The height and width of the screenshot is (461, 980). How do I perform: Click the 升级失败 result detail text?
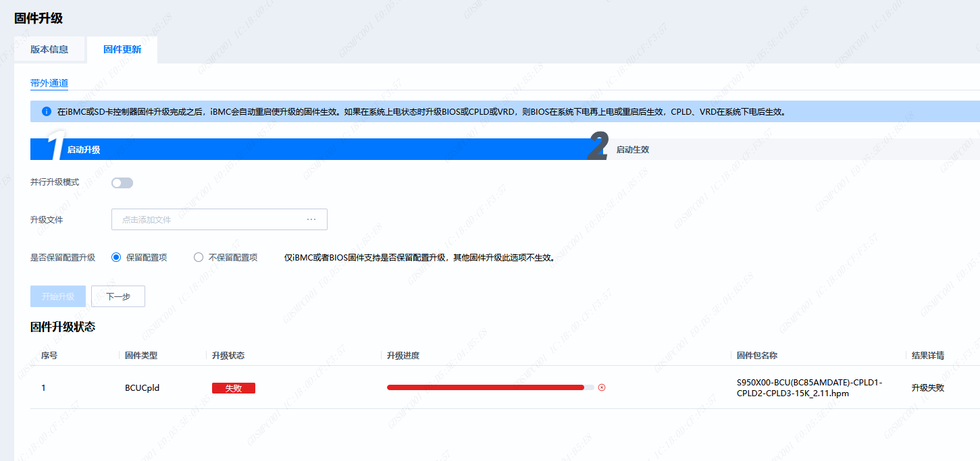coord(927,387)
